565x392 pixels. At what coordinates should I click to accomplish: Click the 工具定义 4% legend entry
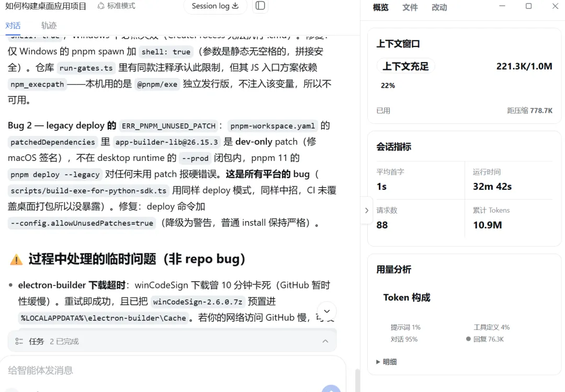(491, 327)
